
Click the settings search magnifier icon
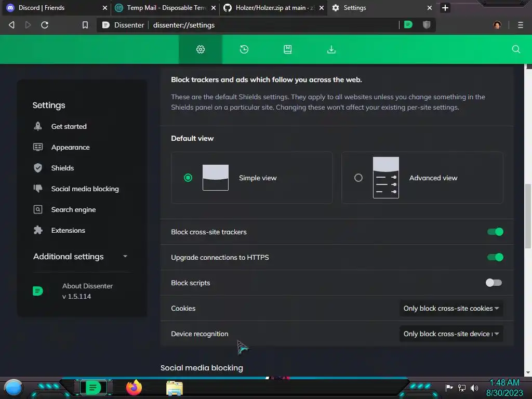click(516, 49)
